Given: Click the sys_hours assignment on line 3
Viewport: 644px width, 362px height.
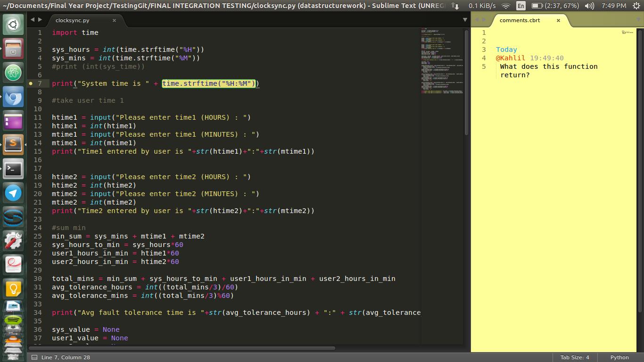Looking at the screenshot, I should click(x=128, y=49).
